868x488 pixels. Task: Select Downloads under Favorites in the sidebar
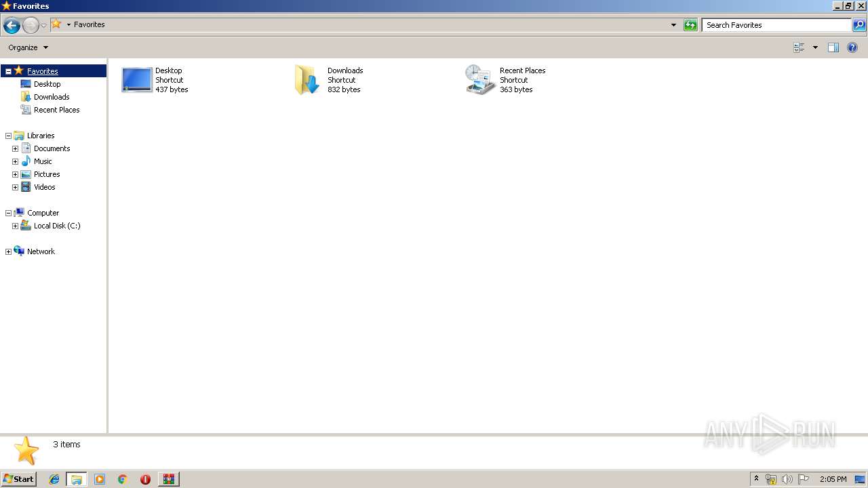[52, 97]
